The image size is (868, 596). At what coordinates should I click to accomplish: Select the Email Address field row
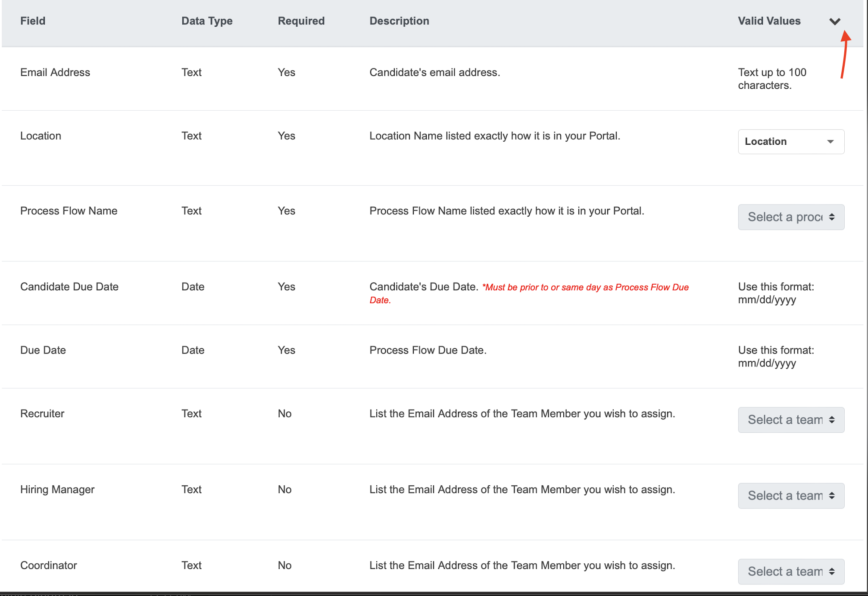tap(55, 72)
